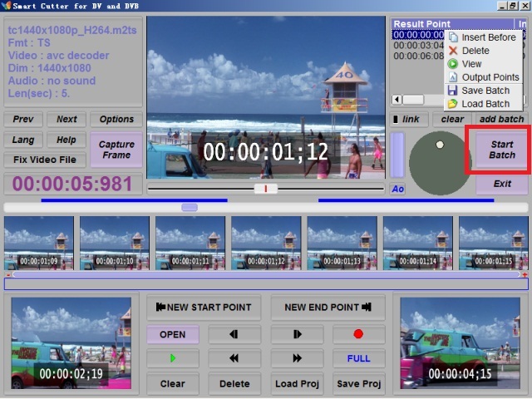Click the white dot on jog dial

click(x=440, y=145)
